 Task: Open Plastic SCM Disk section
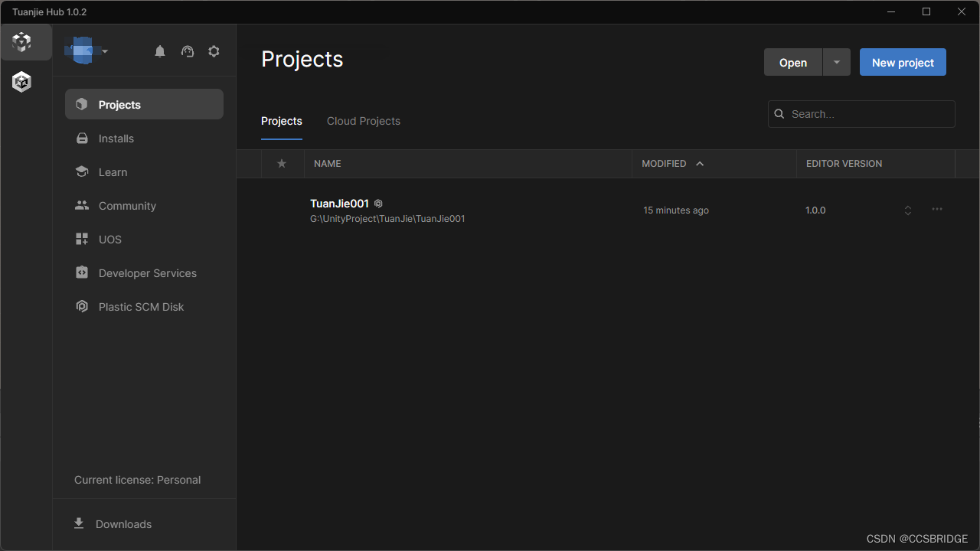pyautogui.click(x=144, y=307)
